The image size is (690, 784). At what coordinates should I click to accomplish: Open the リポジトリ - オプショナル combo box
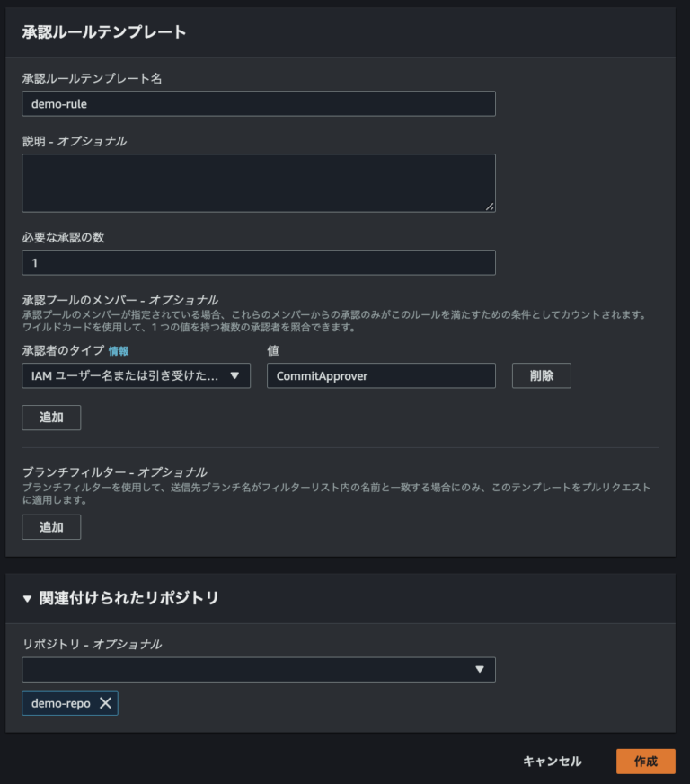pyautogui.click(x=258, y=669)
